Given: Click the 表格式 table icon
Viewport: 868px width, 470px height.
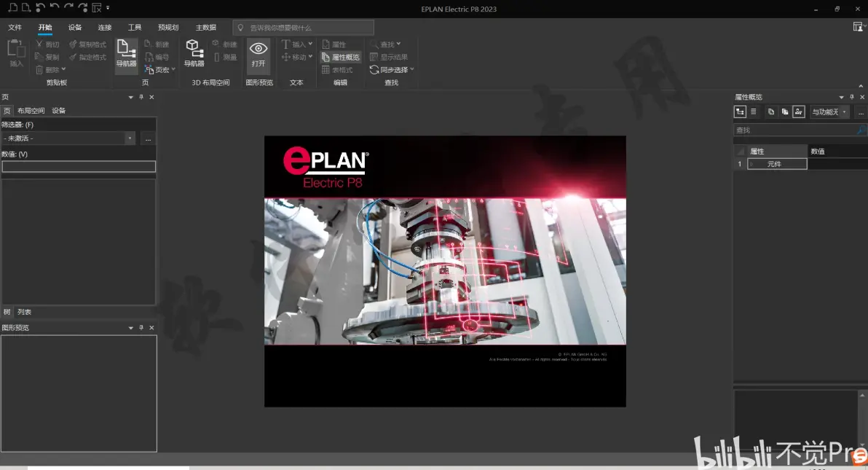Looking at the screenshot, I should point(325,69).
